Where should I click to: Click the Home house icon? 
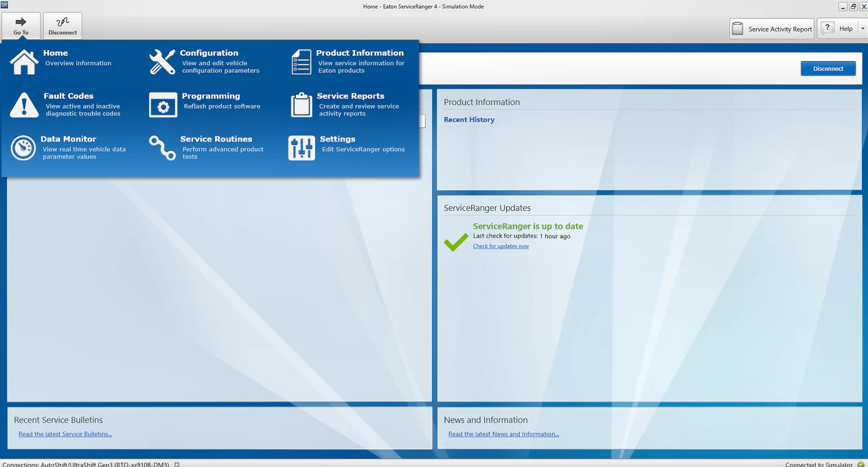click(x=24, y=62)
